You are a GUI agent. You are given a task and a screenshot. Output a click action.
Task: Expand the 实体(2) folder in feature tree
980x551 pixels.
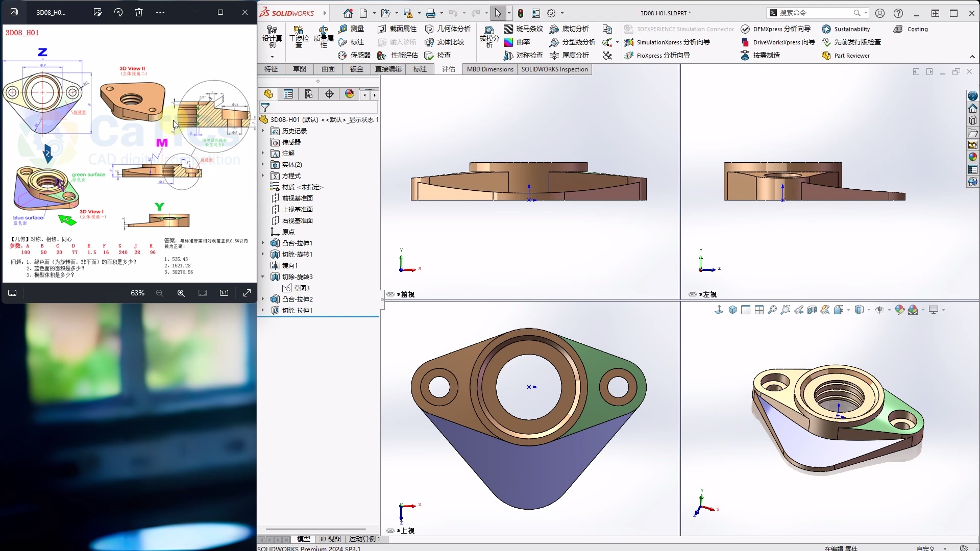(x=263, y=164)
